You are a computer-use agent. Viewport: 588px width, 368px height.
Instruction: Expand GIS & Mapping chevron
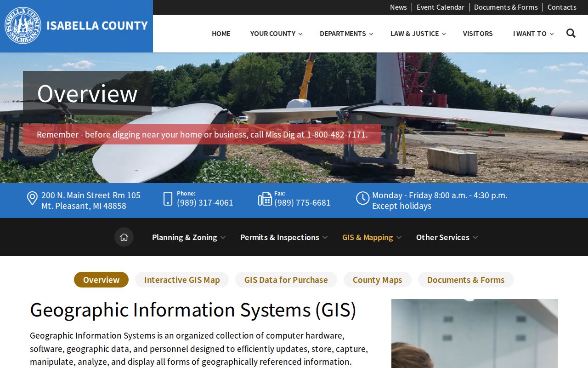click(399, 237)
